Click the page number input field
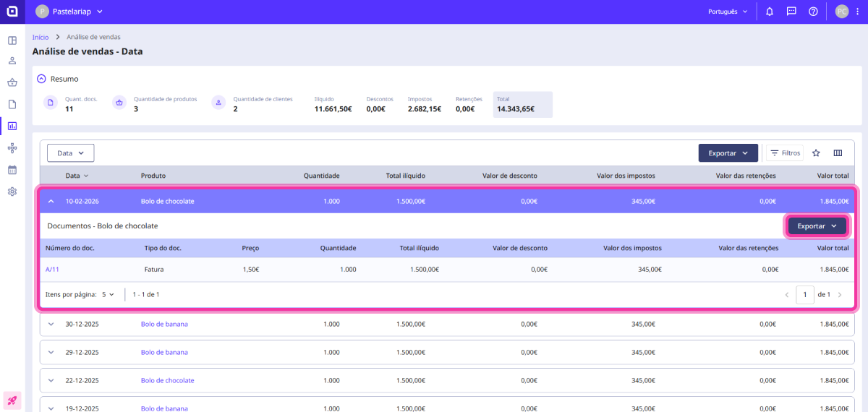 (804, 295)
